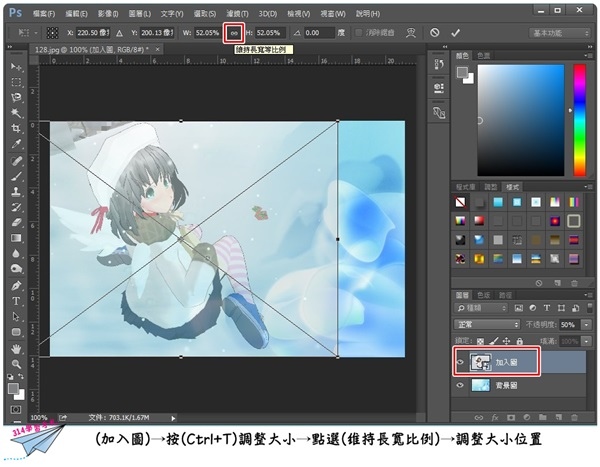Switch to the 色票 swatches tab

[x=484, y=56]
